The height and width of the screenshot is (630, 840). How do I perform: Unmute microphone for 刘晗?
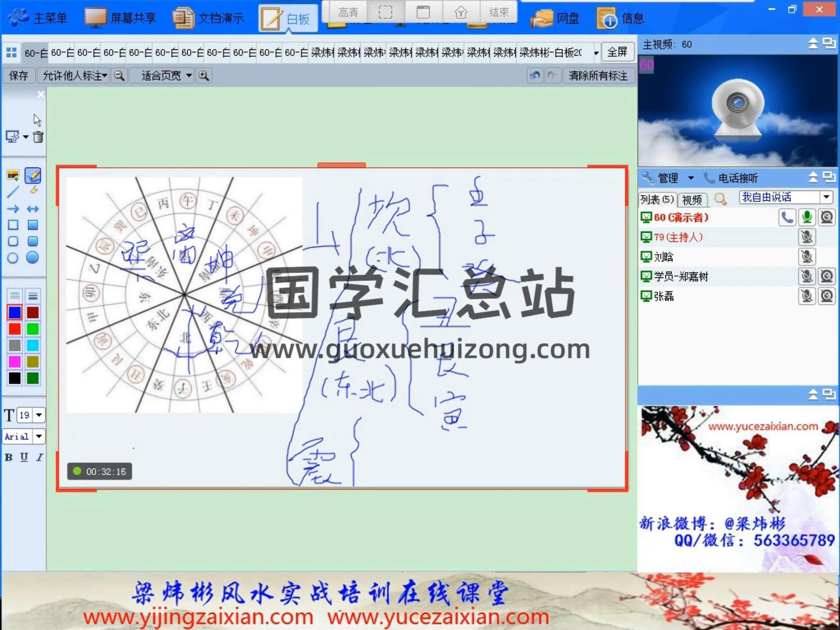coord(806,257)
